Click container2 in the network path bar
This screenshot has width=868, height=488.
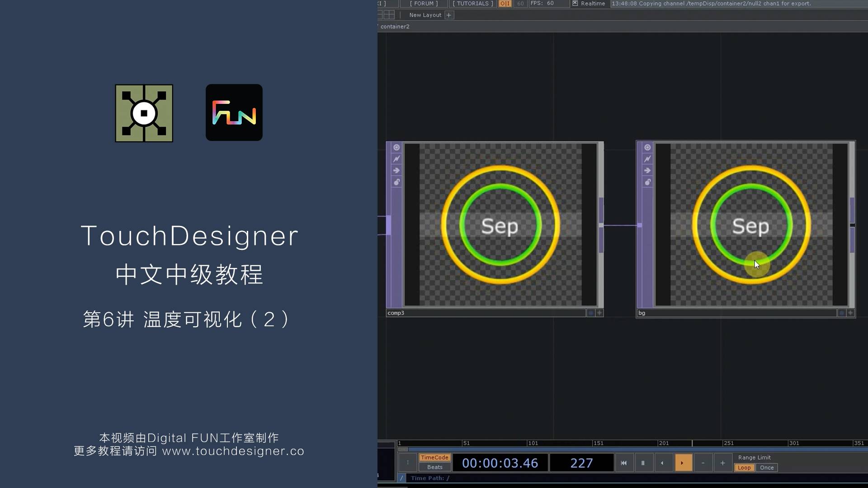coord(395,27)
